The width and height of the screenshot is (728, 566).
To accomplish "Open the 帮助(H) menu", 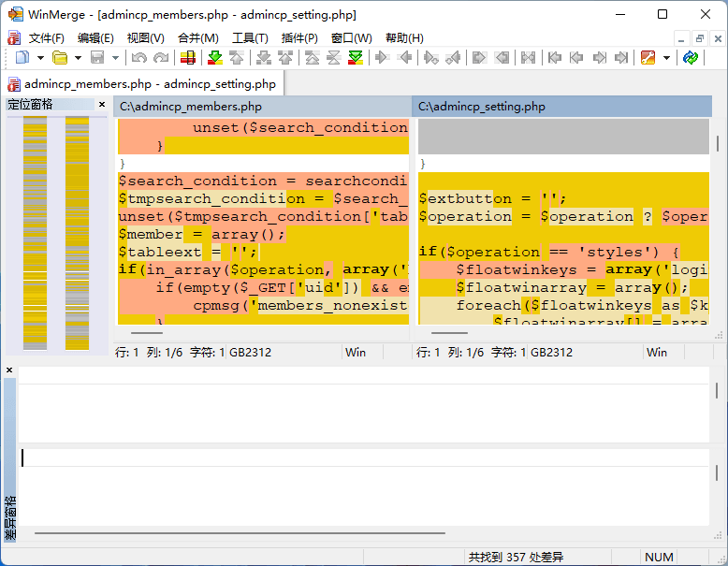I will (x=404, y=38).
